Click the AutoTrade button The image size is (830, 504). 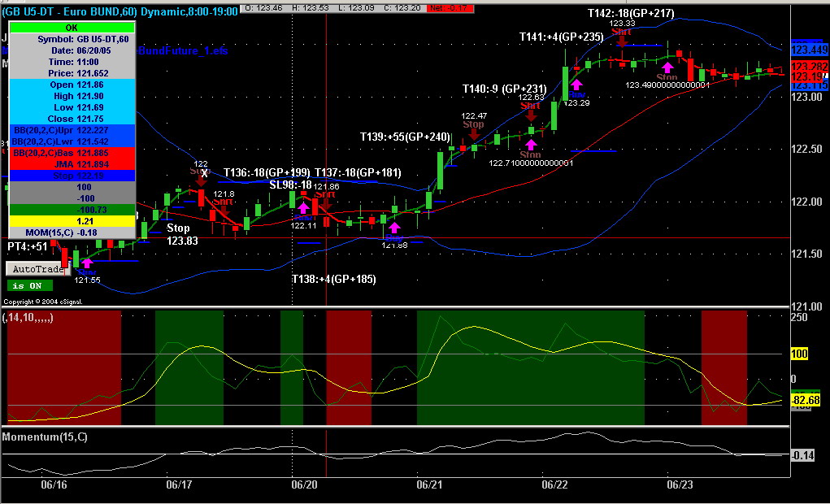click(x=37, y=269)
